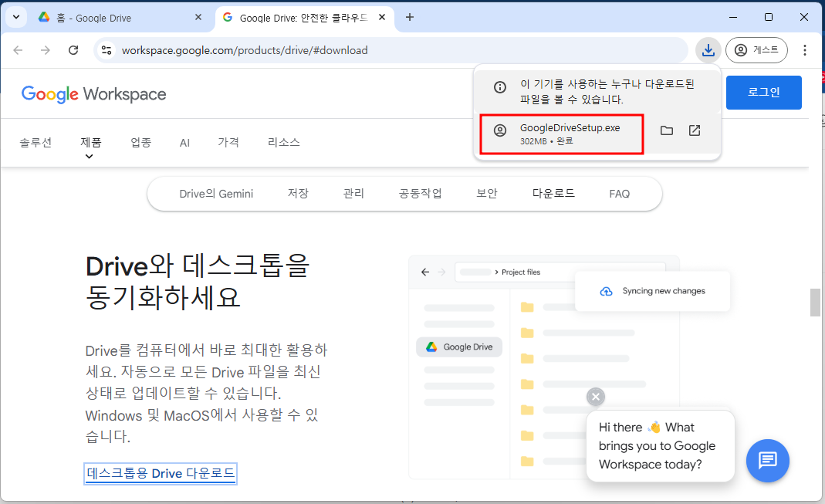825x504 pixels.
Task: Open the downloads icon in browser toolbar
Action: pyautogui.click(x=708, y=49)
